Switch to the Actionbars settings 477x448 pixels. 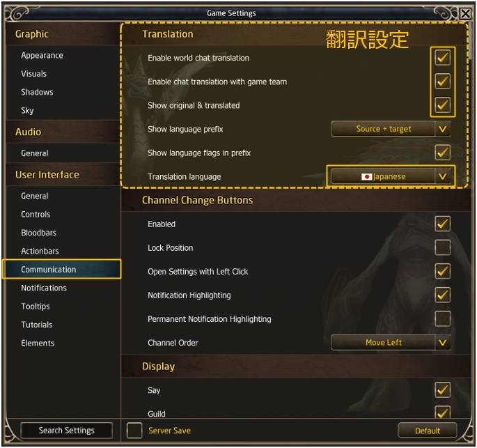[40, 251]
